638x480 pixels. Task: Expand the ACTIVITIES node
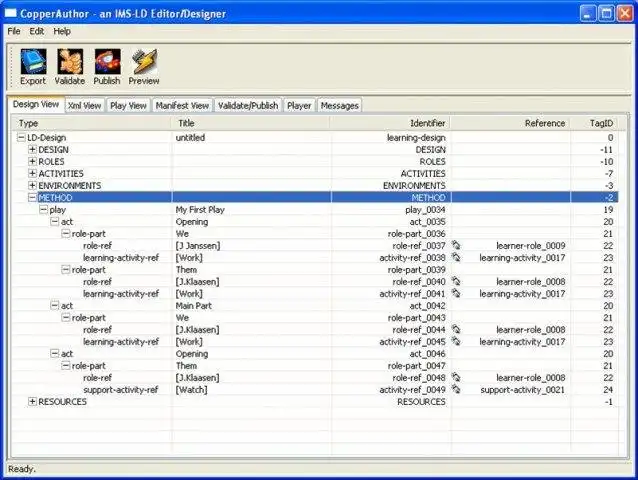pos(33,173)
